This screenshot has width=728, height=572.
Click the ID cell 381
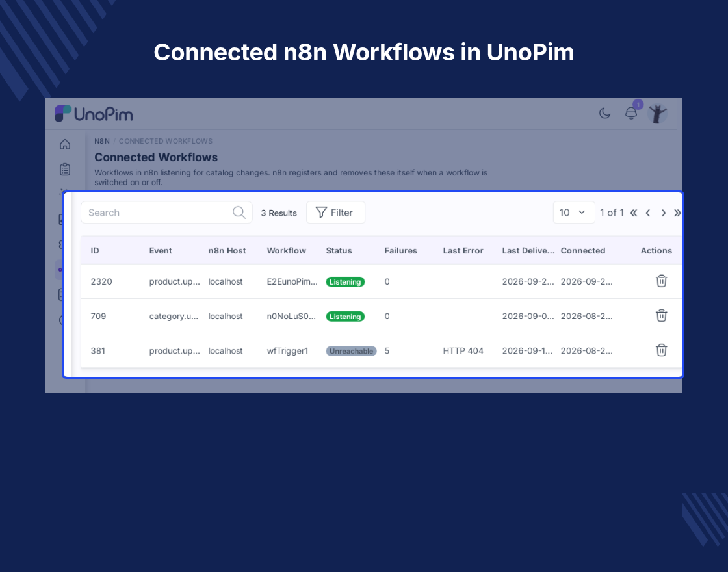98,351
